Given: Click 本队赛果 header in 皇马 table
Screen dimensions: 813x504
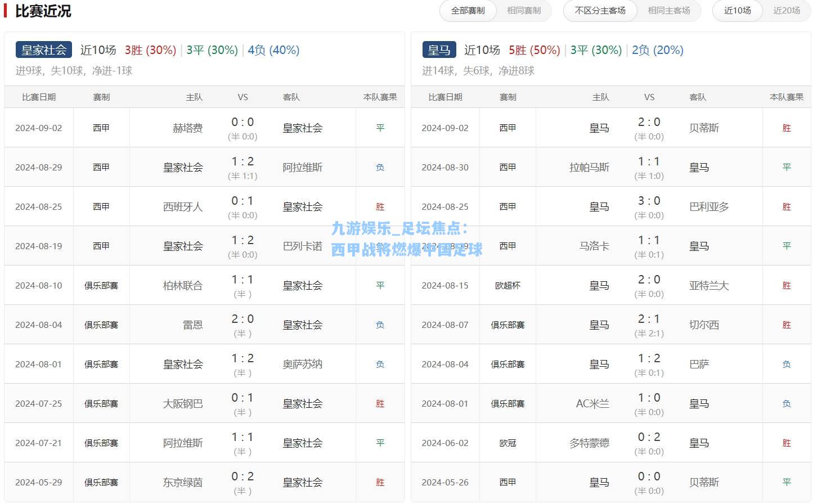Looking at the screenshot, I should (x=787, y=97).
